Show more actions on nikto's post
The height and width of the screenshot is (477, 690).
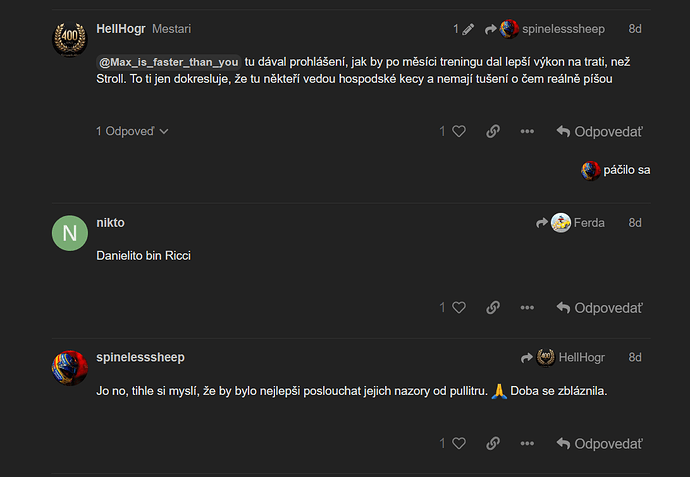pyautogui.click(x=527, y=307)
